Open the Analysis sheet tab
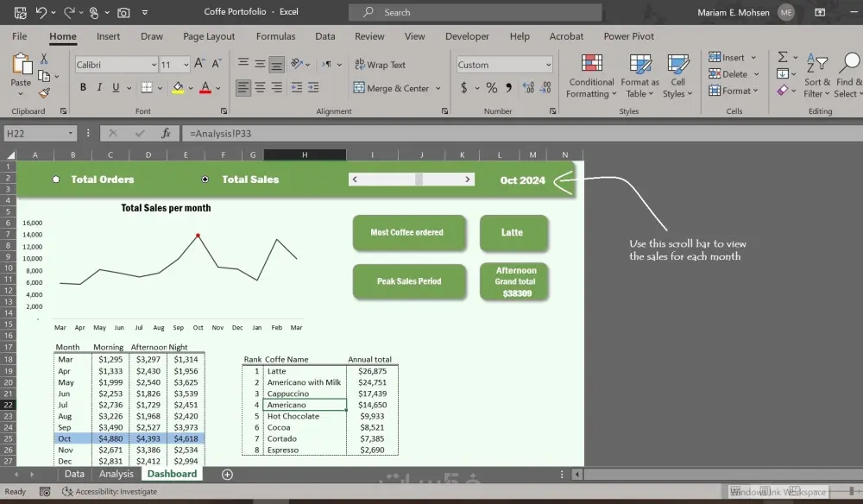Viewport: 863px width, 504px height. coord(116,474)
